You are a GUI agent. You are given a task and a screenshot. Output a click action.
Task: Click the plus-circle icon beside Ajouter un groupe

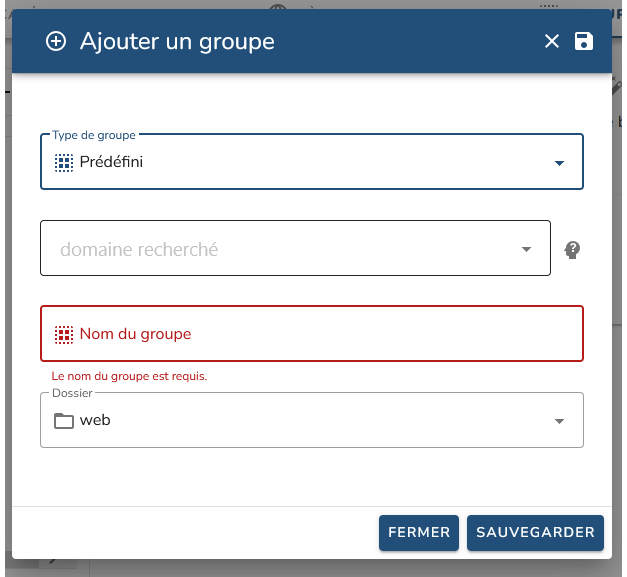56,41
